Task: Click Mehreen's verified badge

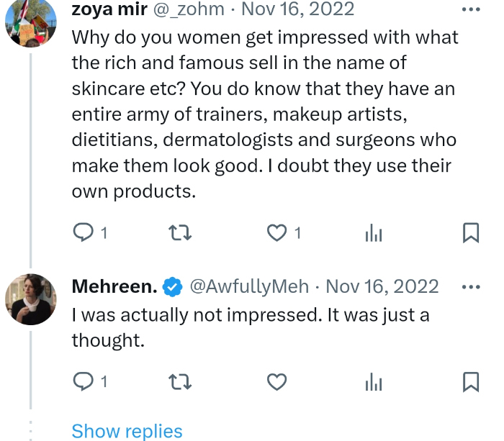Action: click(x=171, y=287)
